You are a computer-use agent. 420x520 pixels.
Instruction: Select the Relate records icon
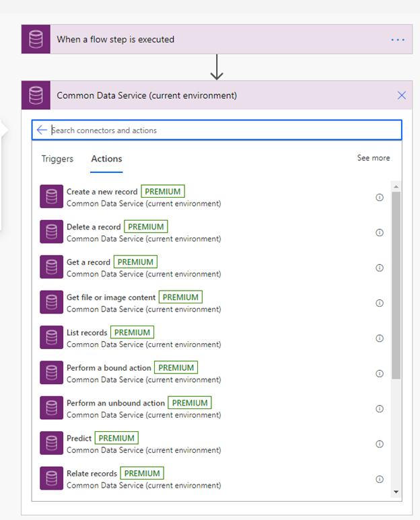pos(51,478)
